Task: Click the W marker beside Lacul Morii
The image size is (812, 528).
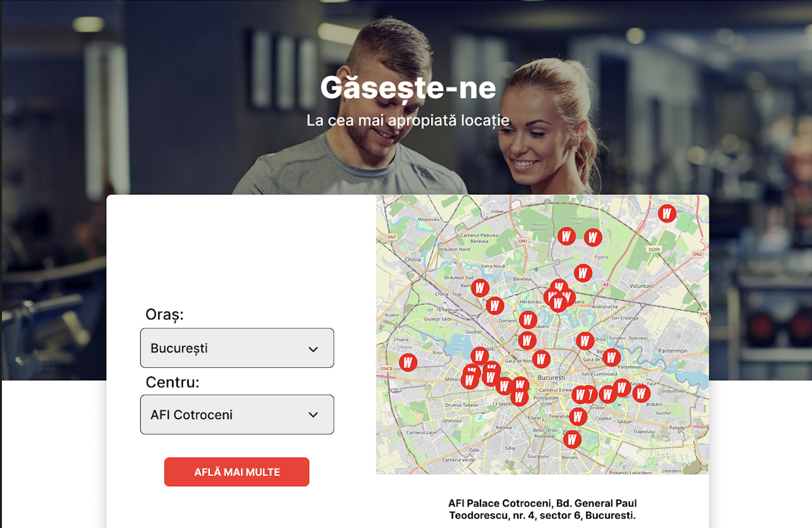Action: click(x=479, y=356)
